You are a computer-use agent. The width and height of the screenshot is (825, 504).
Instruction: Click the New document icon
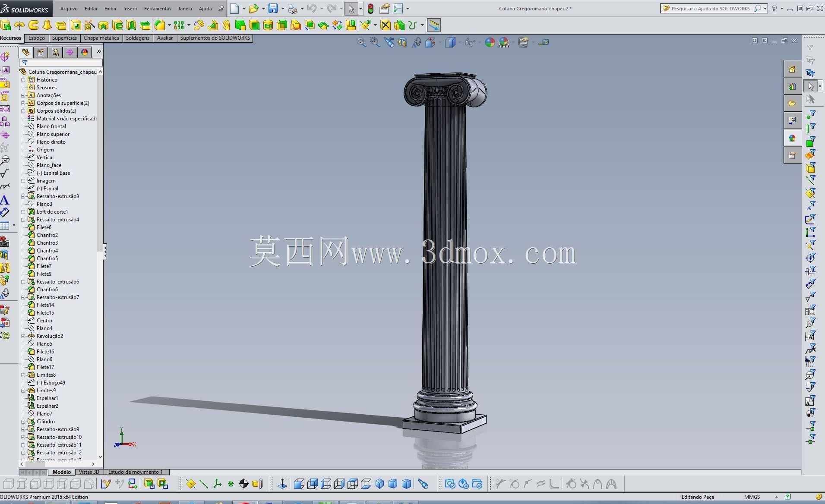click(234, 8)
